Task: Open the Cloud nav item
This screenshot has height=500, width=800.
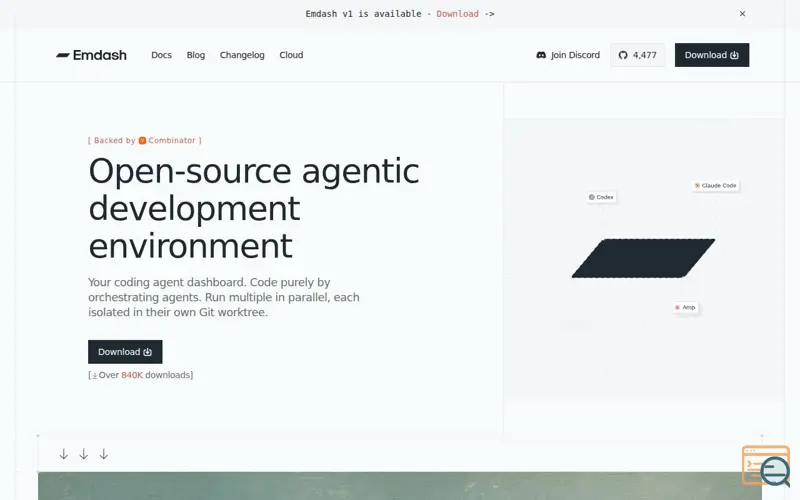Action: [291, 55]
